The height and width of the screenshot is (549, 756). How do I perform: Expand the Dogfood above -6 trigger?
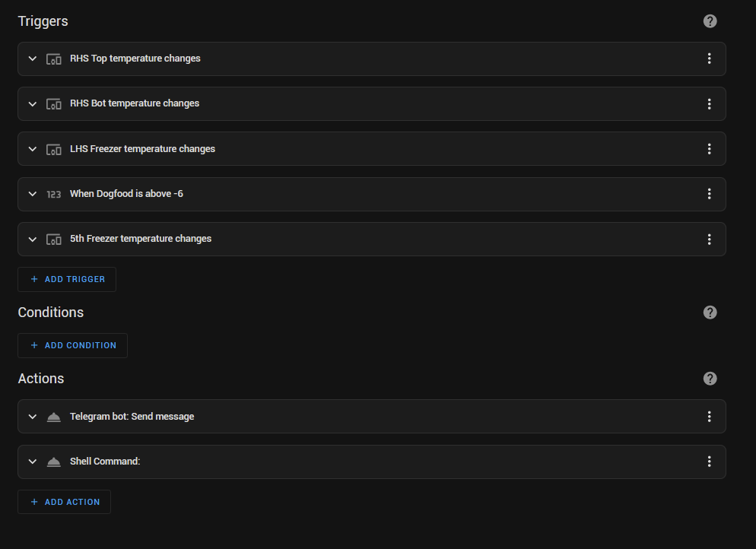click(32, 194)
